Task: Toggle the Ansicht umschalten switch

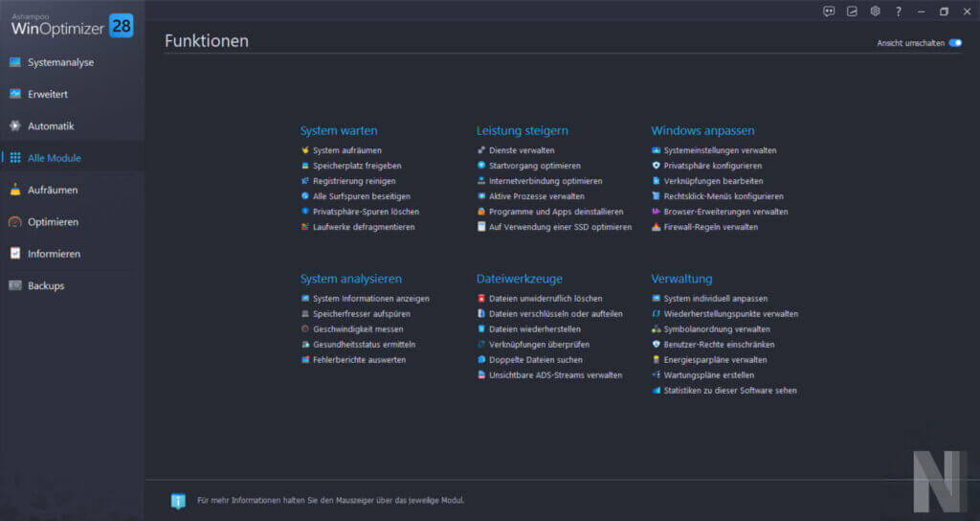Action: coord(954,43)
